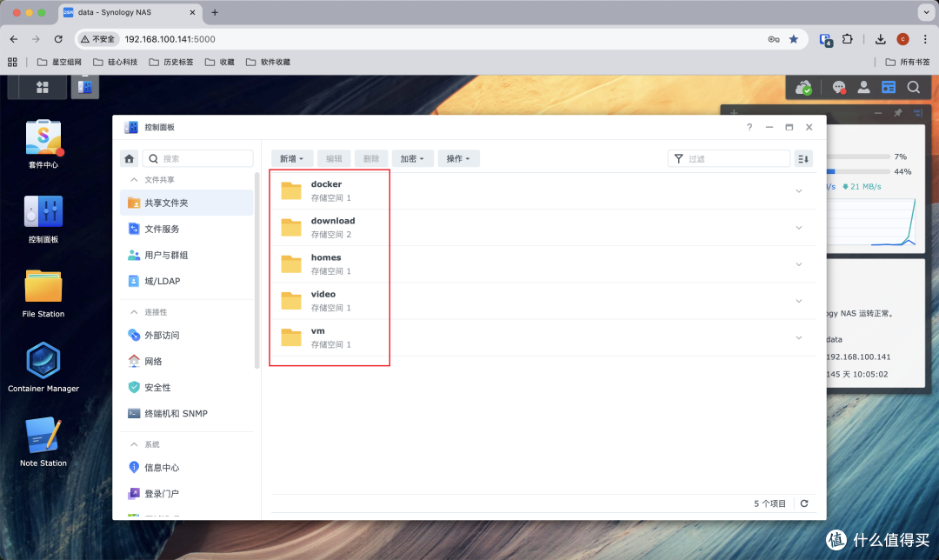Open 终端机和 SNMP in sidebar
Image resolution: width=939 pixels, height=560 pixels.
click(187, 413)
